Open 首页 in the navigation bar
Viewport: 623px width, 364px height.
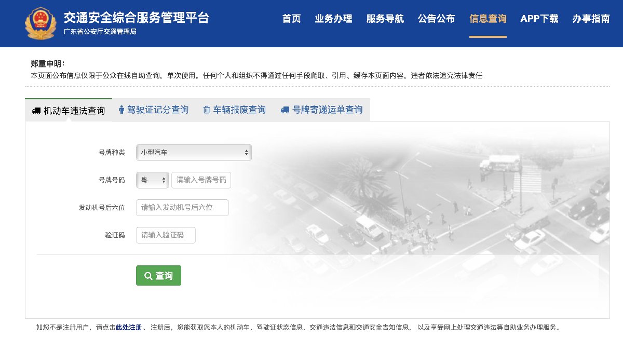click(x=291, y=19)
